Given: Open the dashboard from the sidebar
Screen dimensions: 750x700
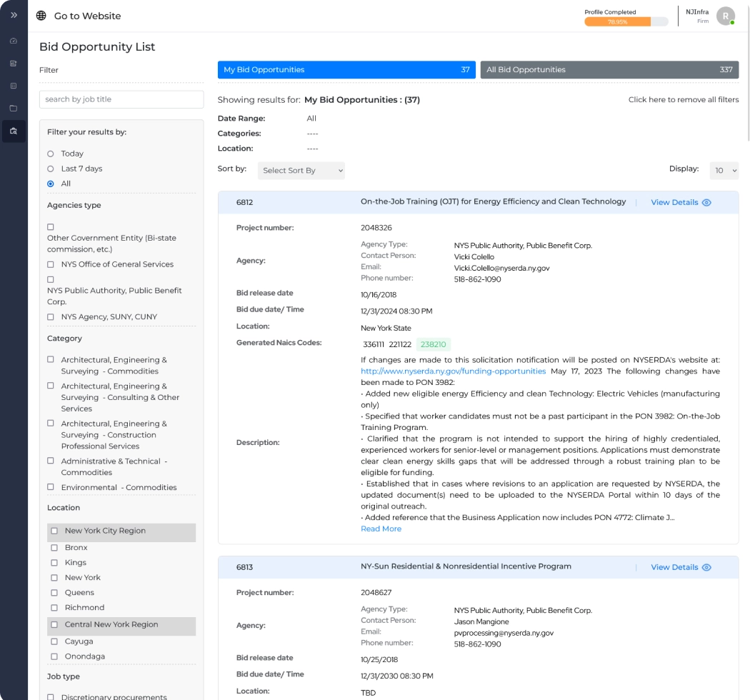Looking at the screenshot, I should tap(14, 41).
